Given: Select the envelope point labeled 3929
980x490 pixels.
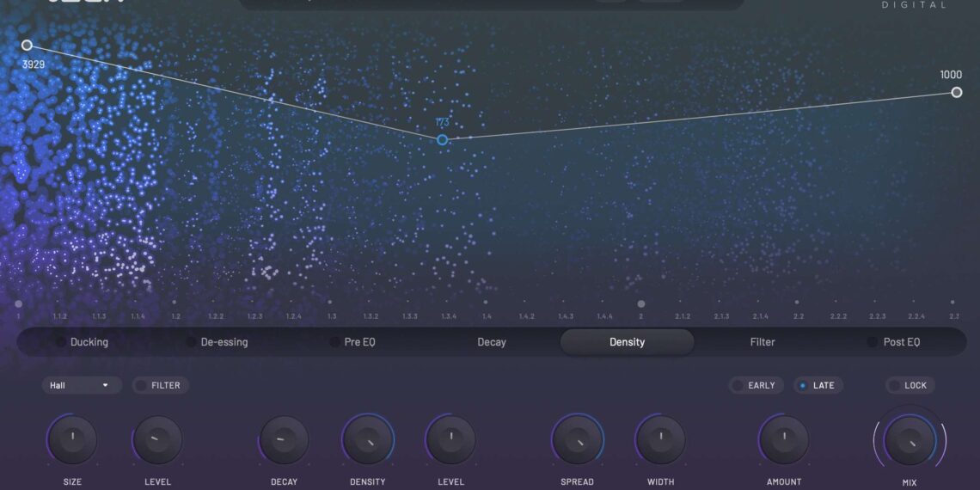Looking at the screenshot, I should coord(27,45).
